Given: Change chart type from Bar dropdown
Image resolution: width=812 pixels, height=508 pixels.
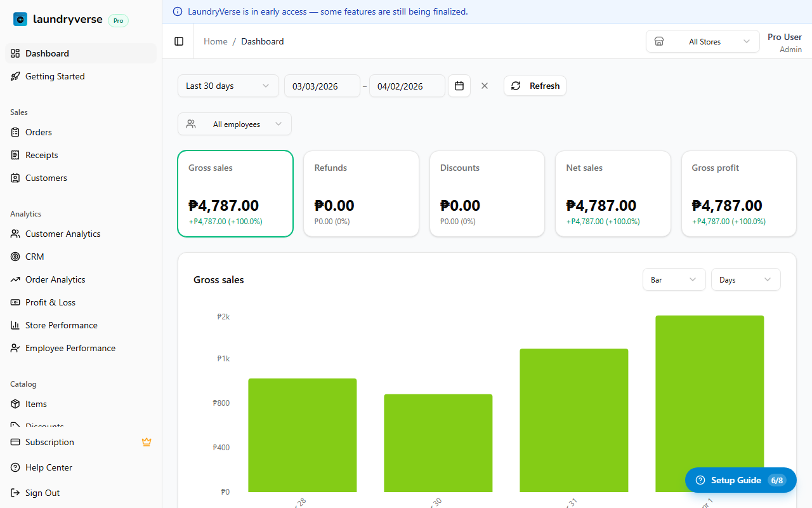Looking at the screenshot, I should click(674, 279).
